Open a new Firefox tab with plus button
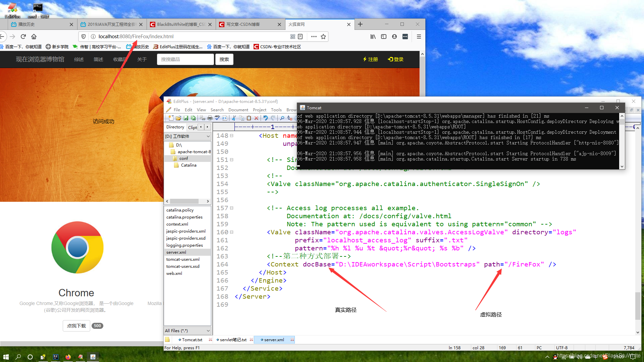The height and width of the screenshot is (362, 644). 360,24
